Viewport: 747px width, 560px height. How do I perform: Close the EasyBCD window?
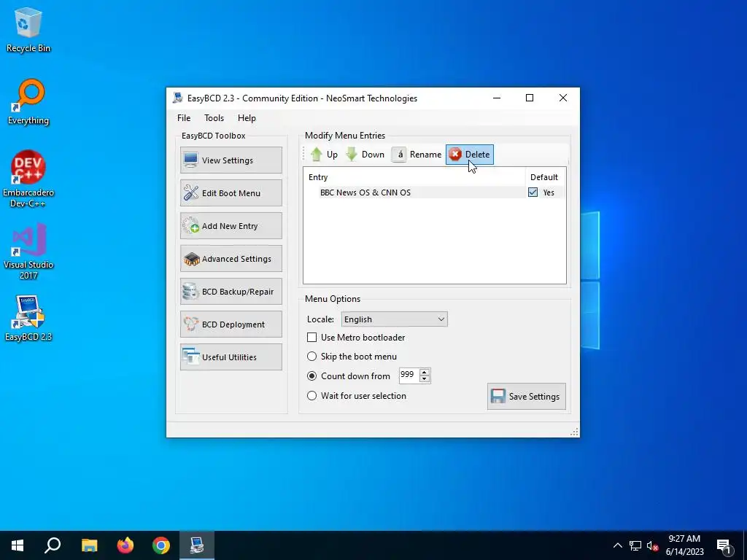point(562,98)
